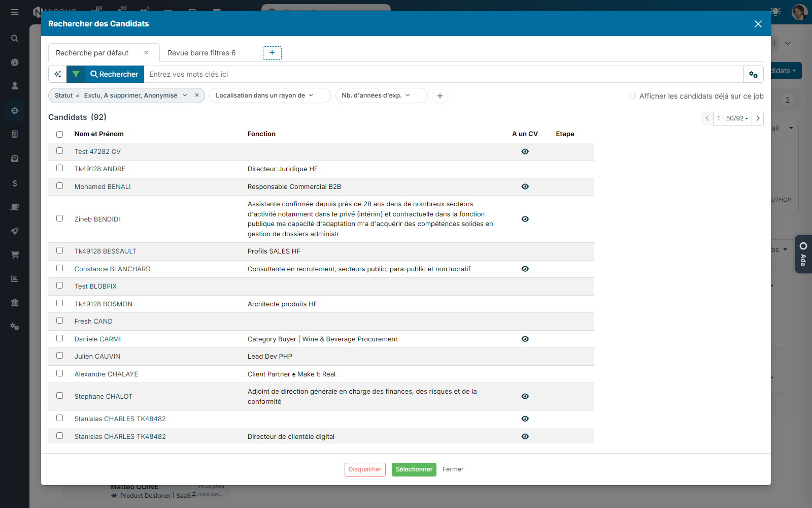Viewport: 812px width, 508px height.
Task: View CV eye icon for Daniele CARMI
Action: tap(525, 339)
